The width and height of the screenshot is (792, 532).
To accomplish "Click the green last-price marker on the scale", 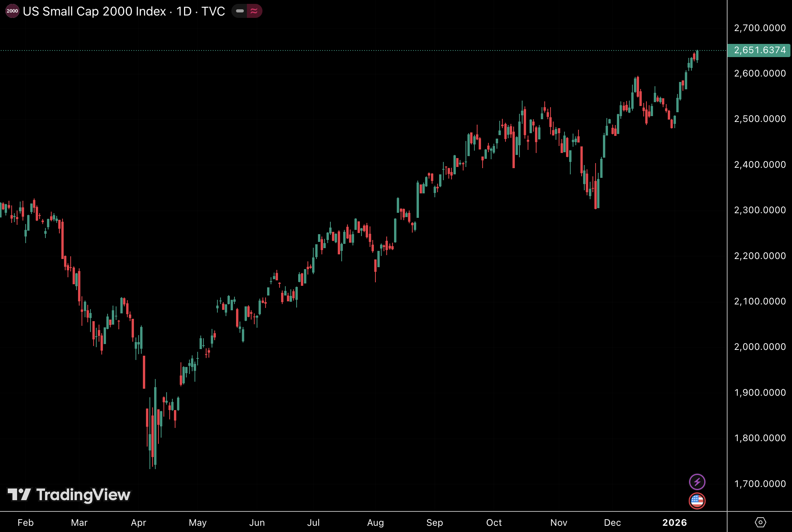I will click(x=759, y=50).
